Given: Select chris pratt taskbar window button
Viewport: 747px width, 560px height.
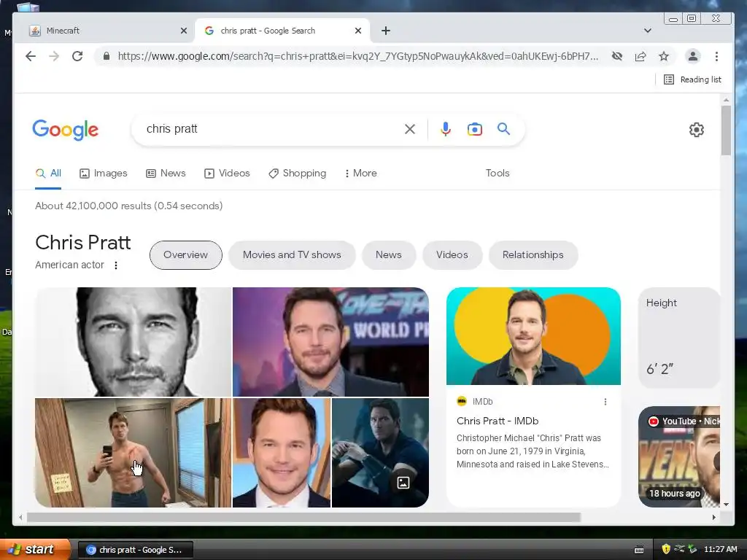Looking at the screenshot, I should (x=135, y=550).
